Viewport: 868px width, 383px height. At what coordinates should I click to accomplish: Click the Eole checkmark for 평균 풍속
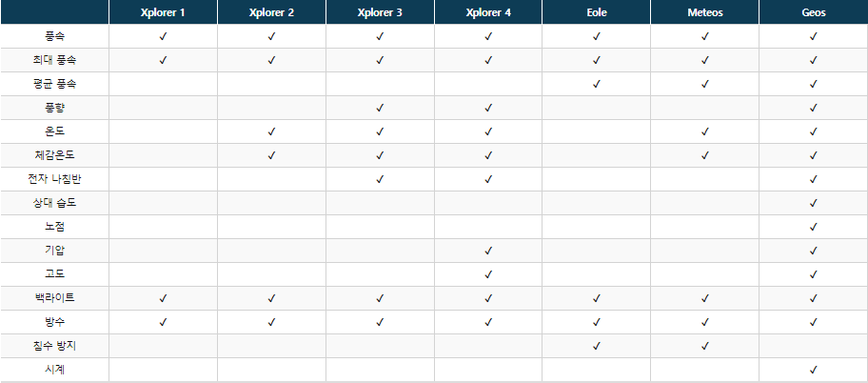(596, 84)
